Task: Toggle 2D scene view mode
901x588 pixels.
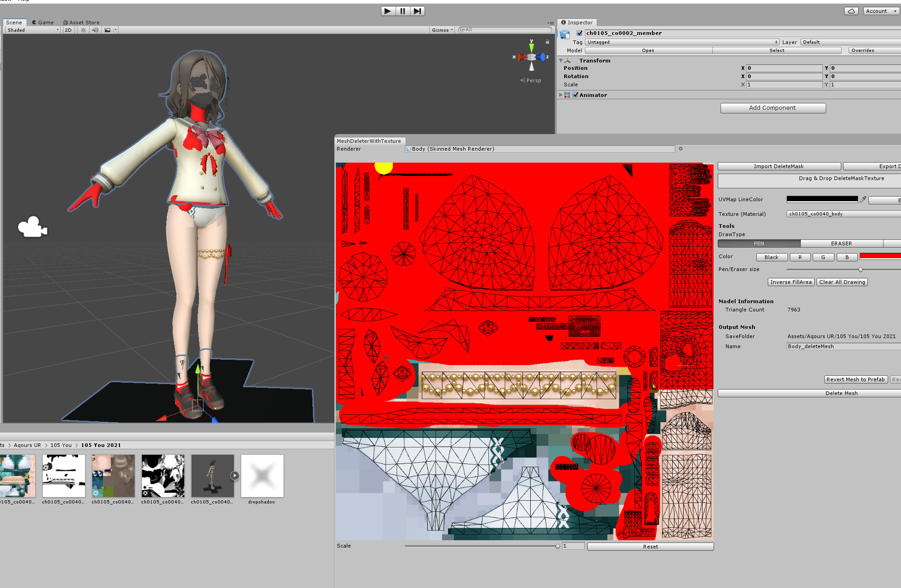Action: (68, 30)
